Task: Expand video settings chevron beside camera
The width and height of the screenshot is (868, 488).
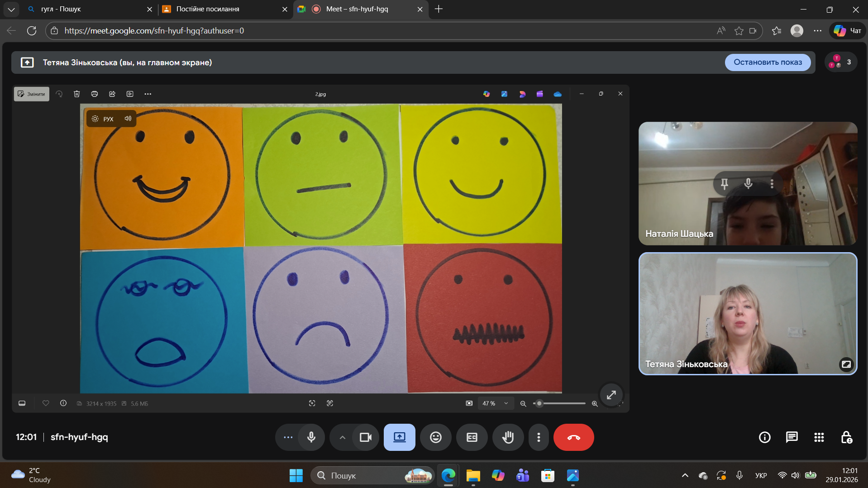Action: pyautogui.click(x=343, y=437)
